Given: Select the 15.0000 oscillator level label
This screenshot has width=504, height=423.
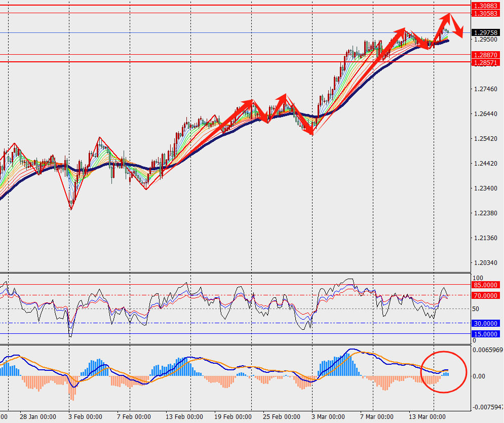Looking at the screenshot, I should pyautogui.click(x=485, y=334).
